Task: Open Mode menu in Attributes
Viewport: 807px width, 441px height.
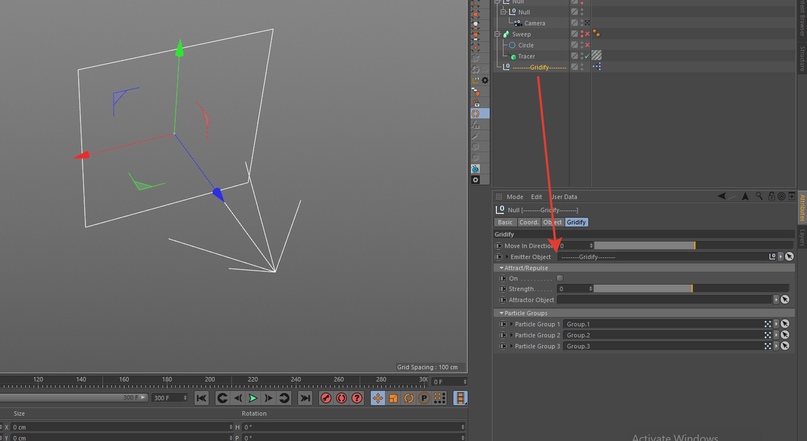Action: (x=515, y=197)
